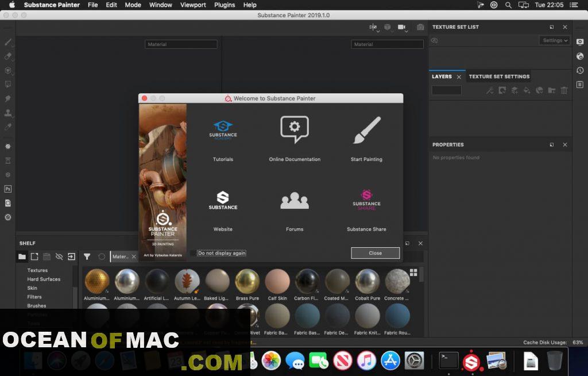Image resolution: width=588 pixels, height=376 pixels.
Task: Open the Settings dropdown in Texture Set List
Action: click(x=555, y=41)
